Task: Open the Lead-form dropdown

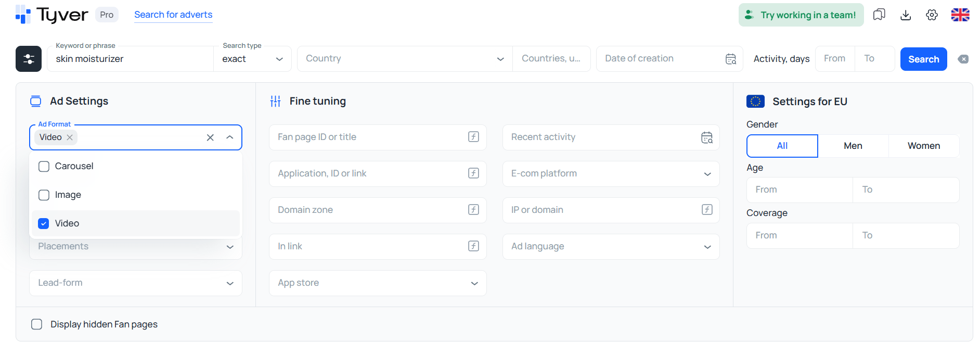Action: pyautogui.click(x=136, y=283)
